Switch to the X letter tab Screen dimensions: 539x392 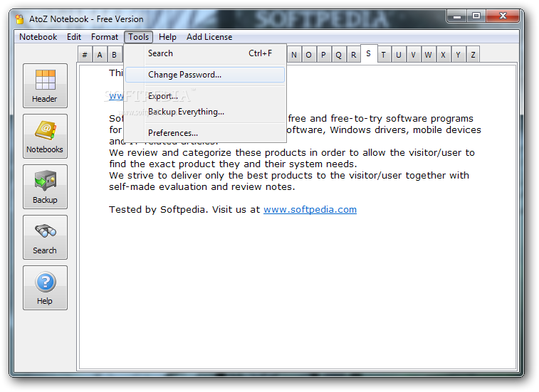pyautogui.click(x=443, y=55)
